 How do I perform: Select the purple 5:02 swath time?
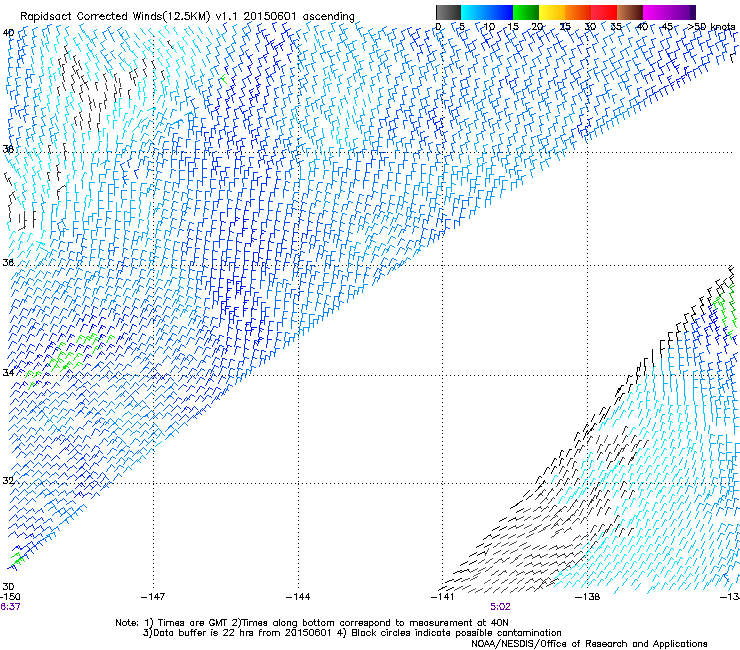pos(500,607)
